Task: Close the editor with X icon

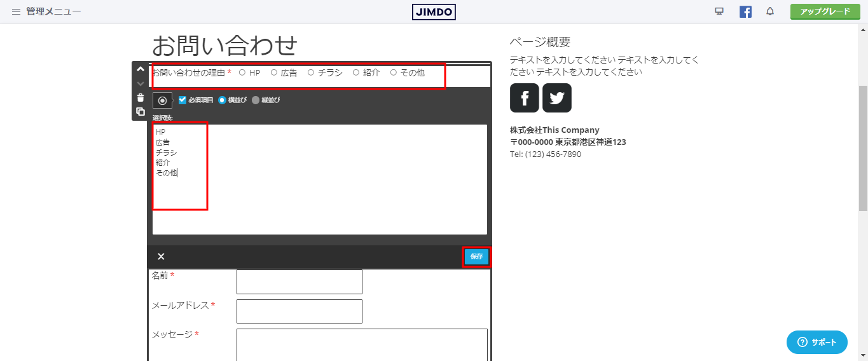Action: point(161,256)
